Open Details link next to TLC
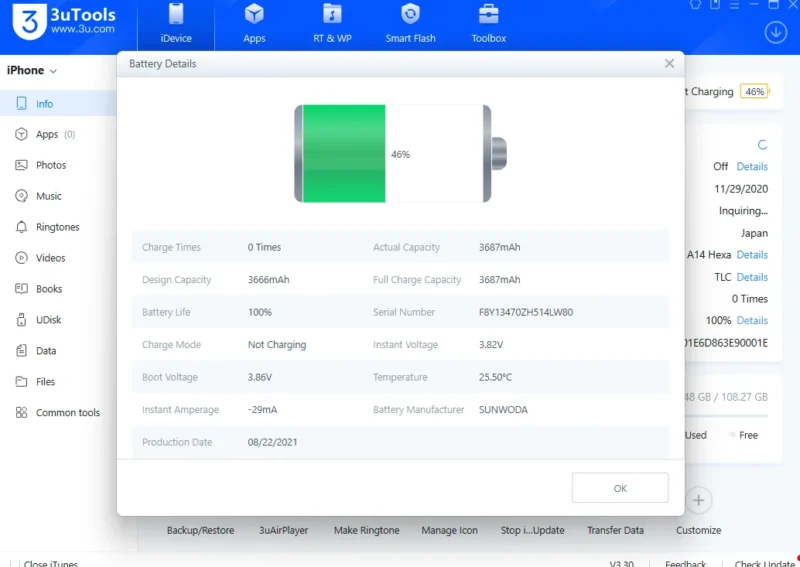 pyautogui.click(x=752, y=277)
